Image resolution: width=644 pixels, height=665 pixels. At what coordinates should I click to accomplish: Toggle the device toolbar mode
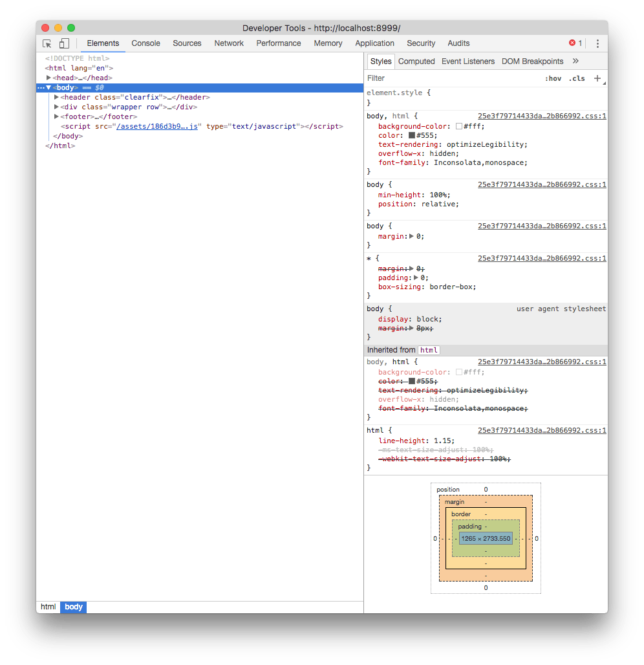click(x=63, y=43)
